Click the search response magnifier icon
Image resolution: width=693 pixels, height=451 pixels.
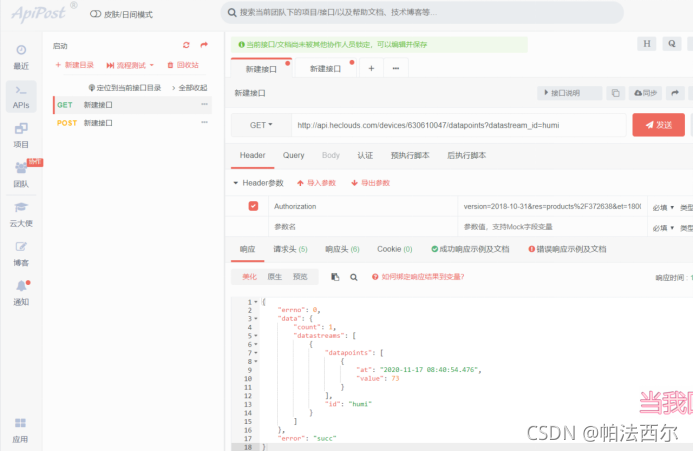point(354,277)
